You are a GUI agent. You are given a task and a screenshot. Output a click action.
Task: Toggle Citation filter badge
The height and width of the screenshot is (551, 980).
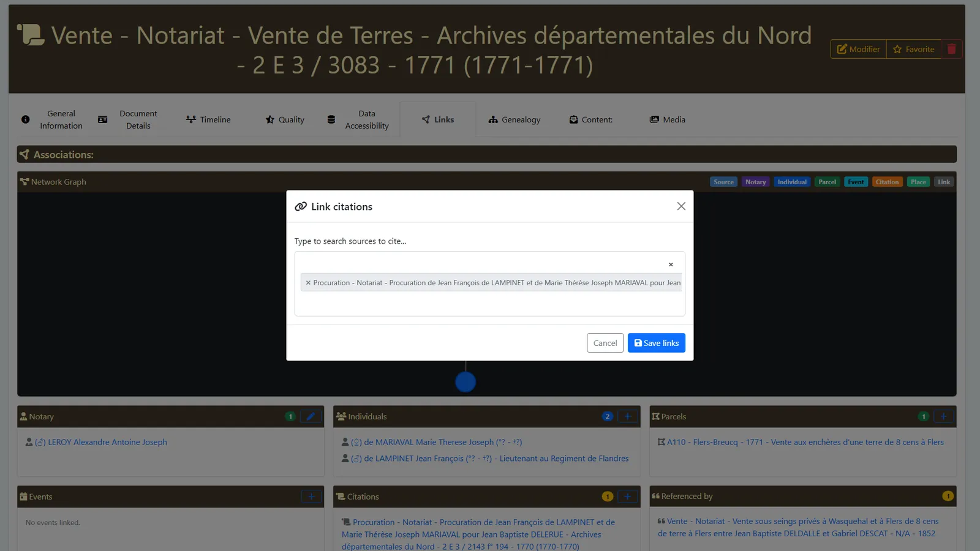[x=887, y=182]
